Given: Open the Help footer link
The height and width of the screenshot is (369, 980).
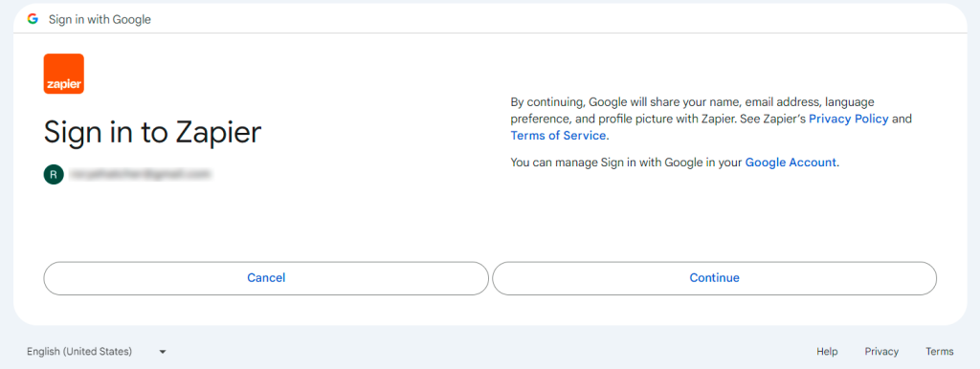Looking at the screenshot, I should tap(827, 352).
